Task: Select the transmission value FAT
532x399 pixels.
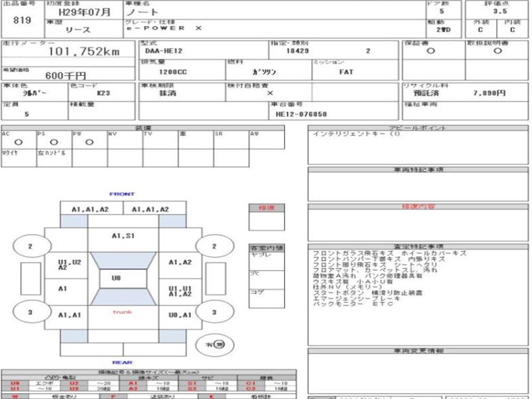Action: [346, 72]
